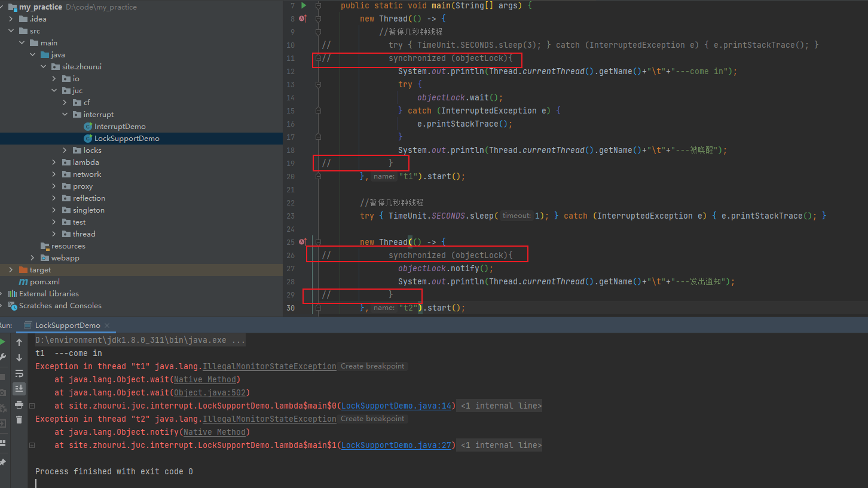Screen dimensions: 868x488
Task: Expand the webapp folder
Action: coord(33,258)
